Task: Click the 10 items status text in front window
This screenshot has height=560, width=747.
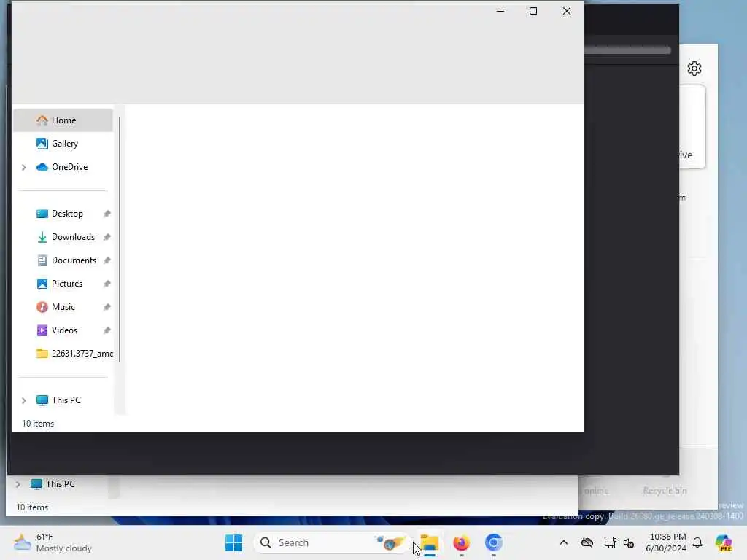Action: [x=38, y=424]
